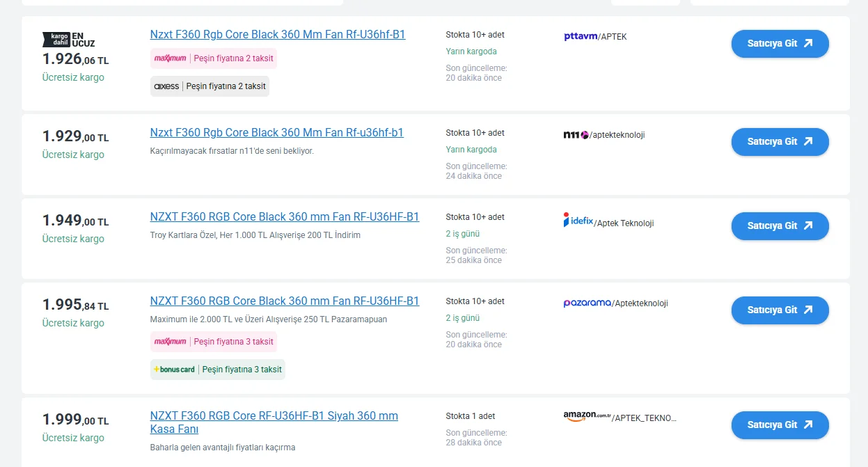Click seller name /Aptek Teknoloji at idefix

pos(624,223)
